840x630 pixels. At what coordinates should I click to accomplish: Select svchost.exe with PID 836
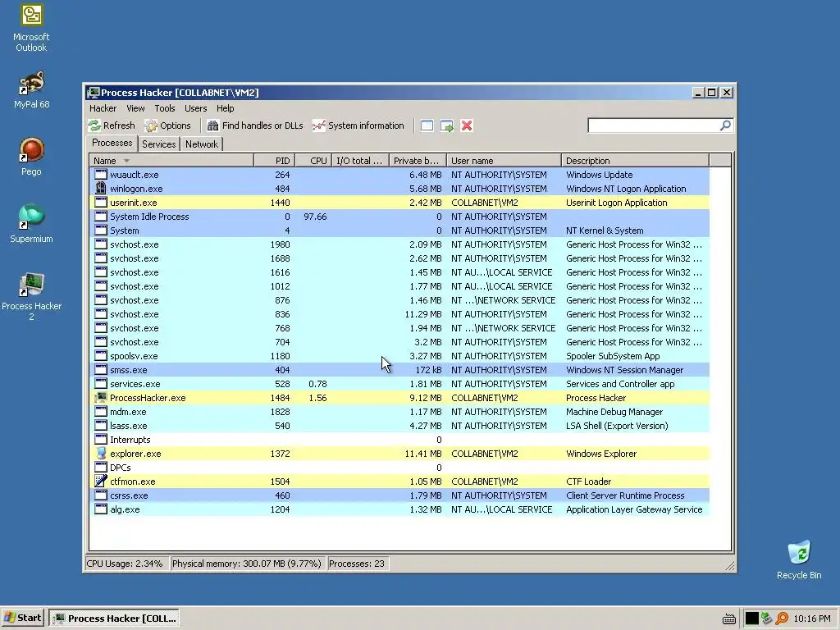pos(399,314)
